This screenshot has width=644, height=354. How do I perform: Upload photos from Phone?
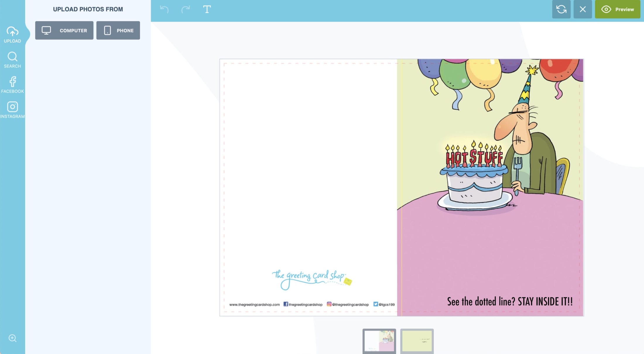pos(118,30)
